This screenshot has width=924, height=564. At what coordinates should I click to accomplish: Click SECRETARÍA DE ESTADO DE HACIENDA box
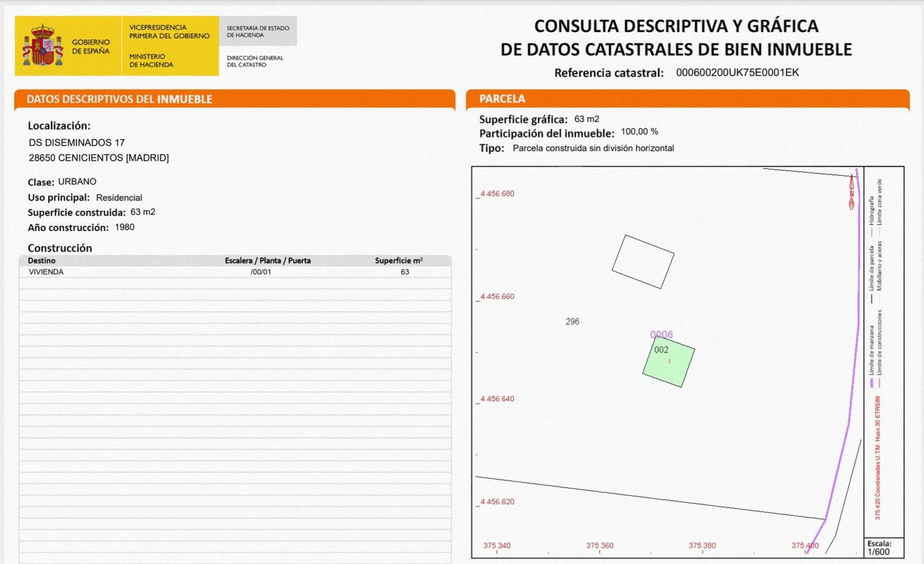(258, 31)
